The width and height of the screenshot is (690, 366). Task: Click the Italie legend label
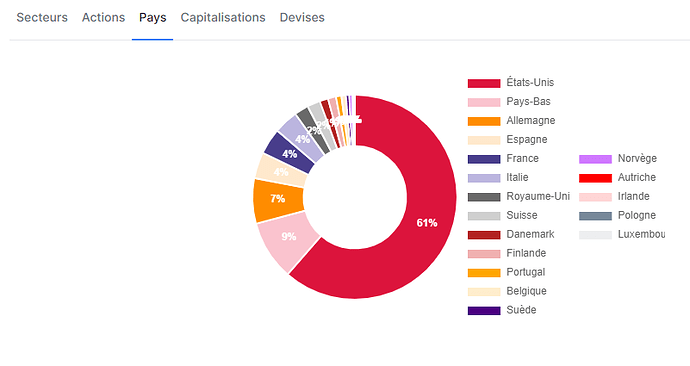(x=517, y=177)
